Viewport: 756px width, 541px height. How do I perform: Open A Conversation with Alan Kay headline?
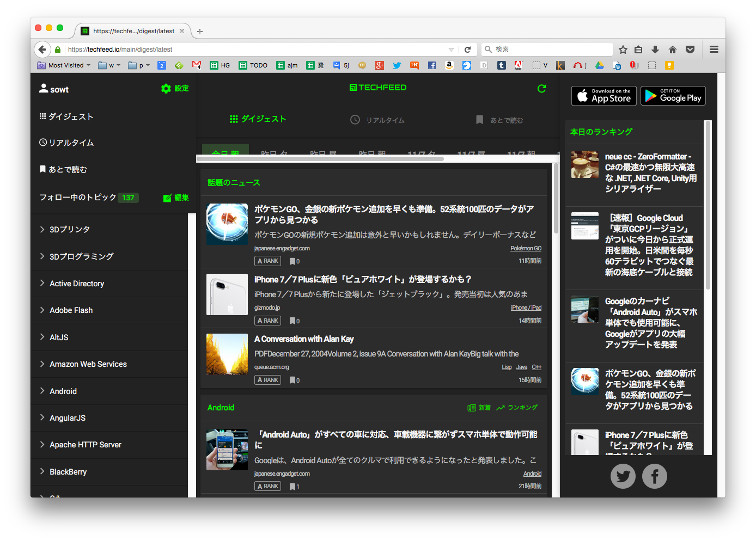pos(304,339)
